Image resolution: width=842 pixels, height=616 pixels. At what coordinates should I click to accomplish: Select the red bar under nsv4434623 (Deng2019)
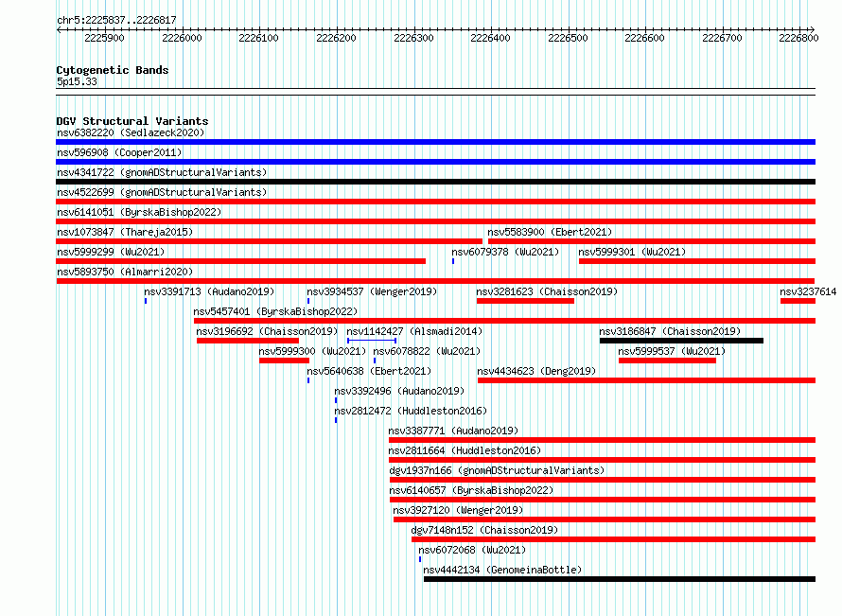point(646,380)
